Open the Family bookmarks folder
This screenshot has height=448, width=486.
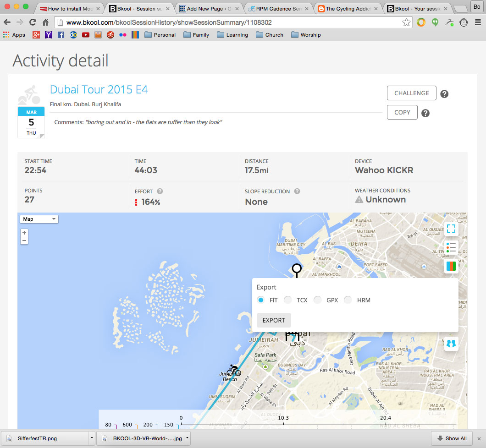(196, 35)
